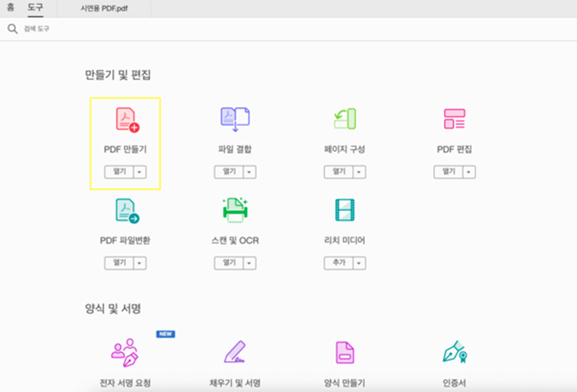Click 열기 button under 페이지 구성
This screenshot has height=392, width=577.
click(339, 171)
